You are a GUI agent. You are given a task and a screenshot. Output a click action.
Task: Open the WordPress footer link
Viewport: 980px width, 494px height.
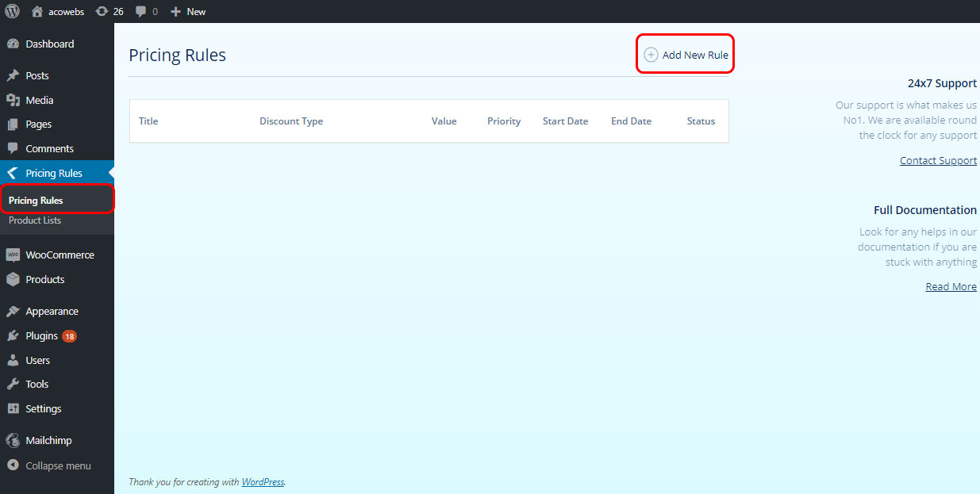point(263,481)
